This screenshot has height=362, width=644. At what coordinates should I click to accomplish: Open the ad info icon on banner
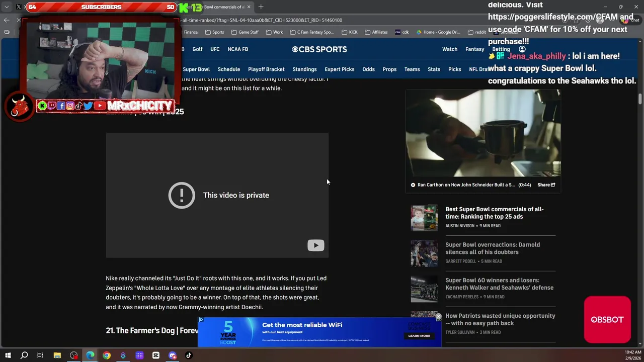point(201,320)
